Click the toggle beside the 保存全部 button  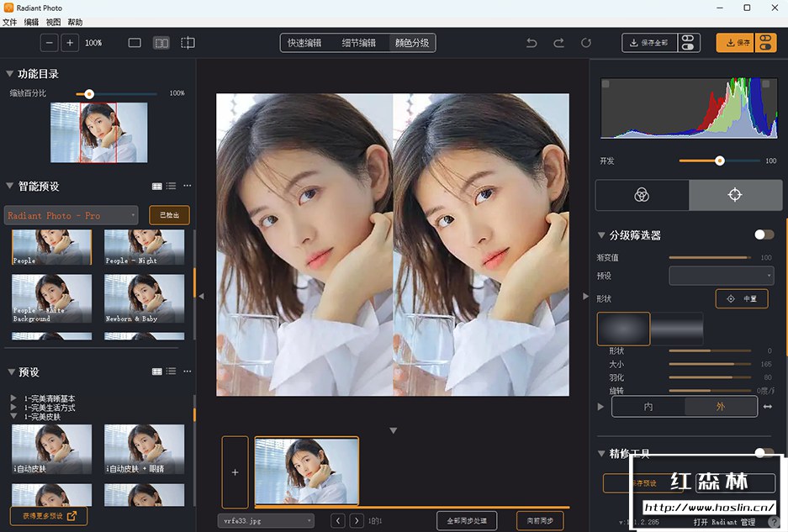click(688, 43)
